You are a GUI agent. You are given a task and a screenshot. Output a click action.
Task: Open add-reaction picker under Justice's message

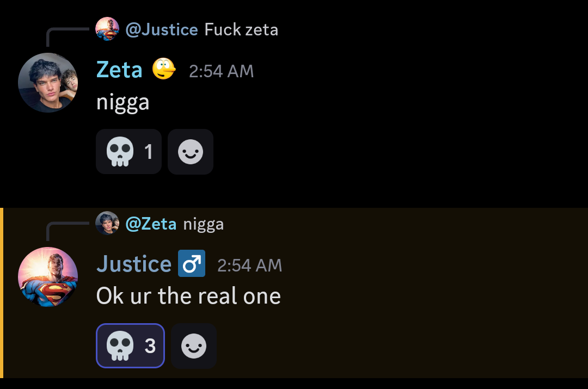click(193, 345)
